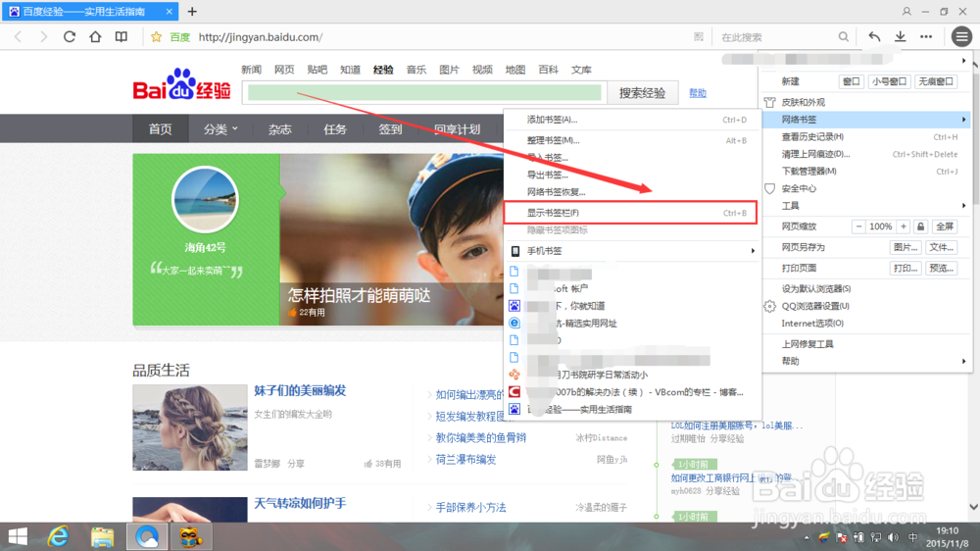The width and height of the screenshot is (980, 551).
Task: Click the undo arrow toolbar icon
Action: click(x=874, y=37)
